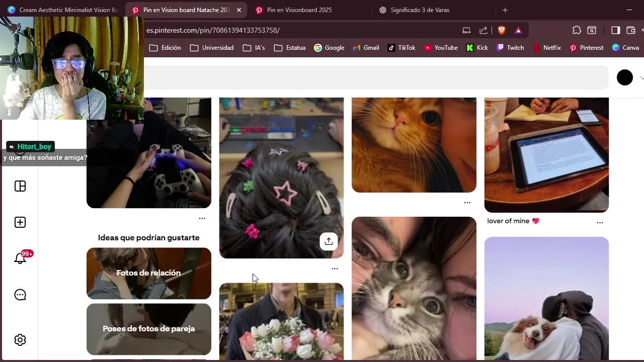Image resolution: width=644 pixels, height=362 pixels.
Task: Open the TikTok bookmark
Action: tap(401, 48)
